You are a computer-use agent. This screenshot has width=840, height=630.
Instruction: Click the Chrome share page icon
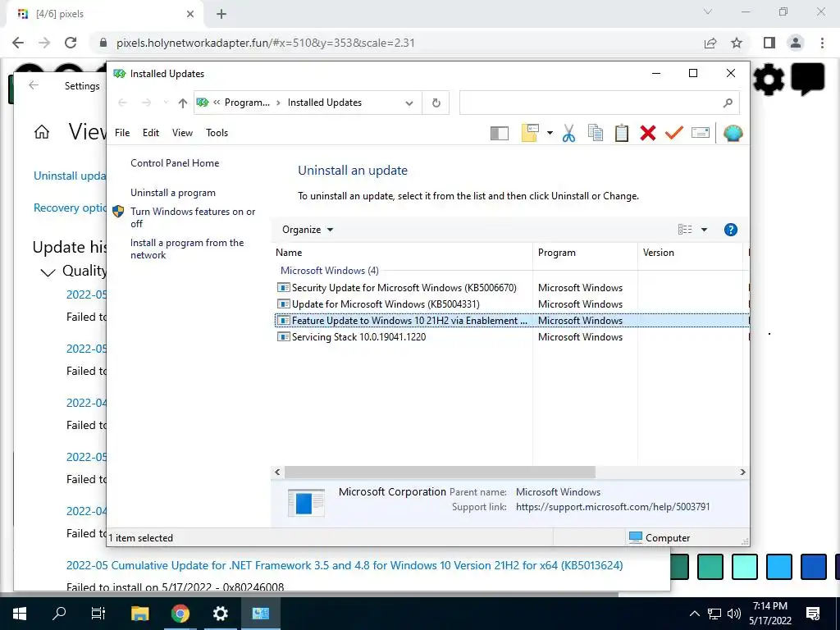[x=710, y=43]
